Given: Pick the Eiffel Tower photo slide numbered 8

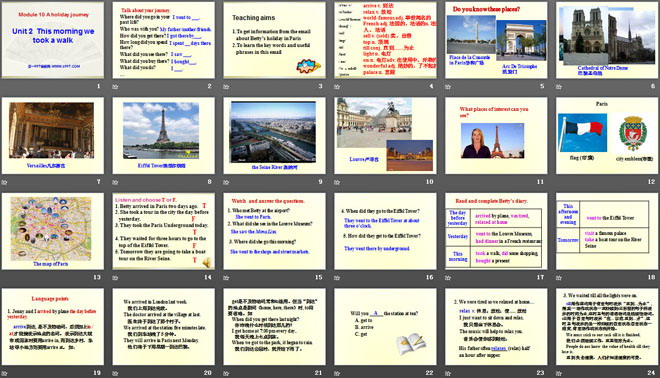Looking at the screenshot, I should (163, 136).
